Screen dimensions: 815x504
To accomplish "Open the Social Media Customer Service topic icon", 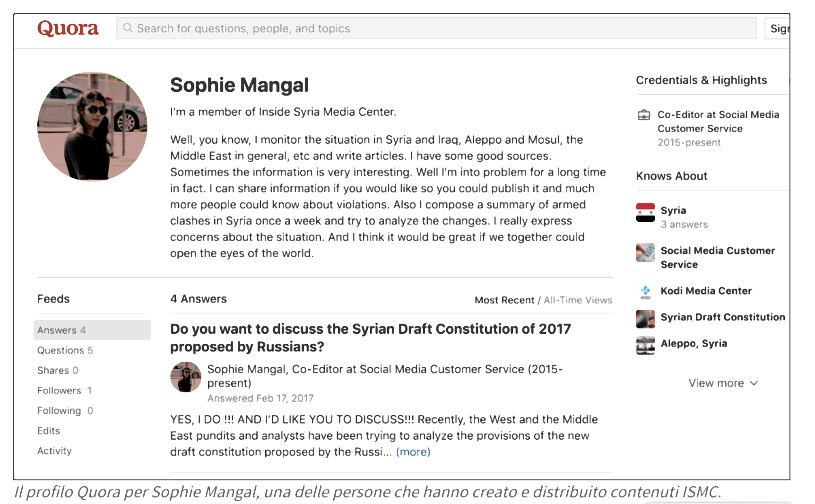I will 645,252.
